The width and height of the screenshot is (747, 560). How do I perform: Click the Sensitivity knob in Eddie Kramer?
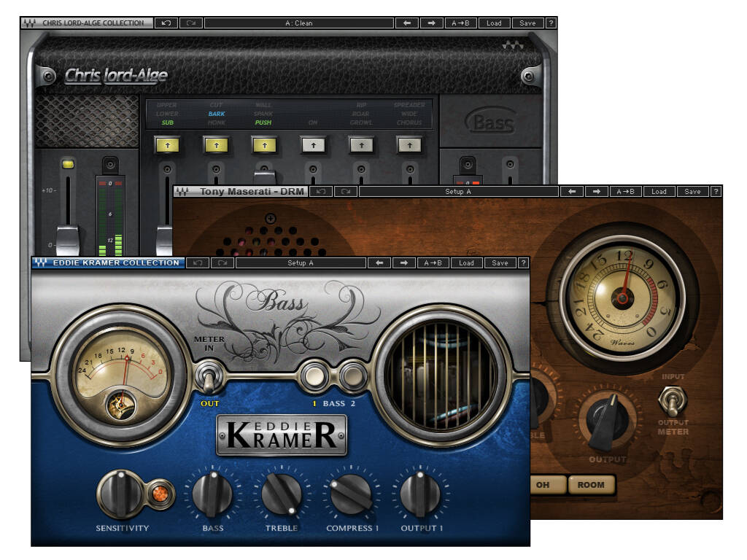pos(121,494)
